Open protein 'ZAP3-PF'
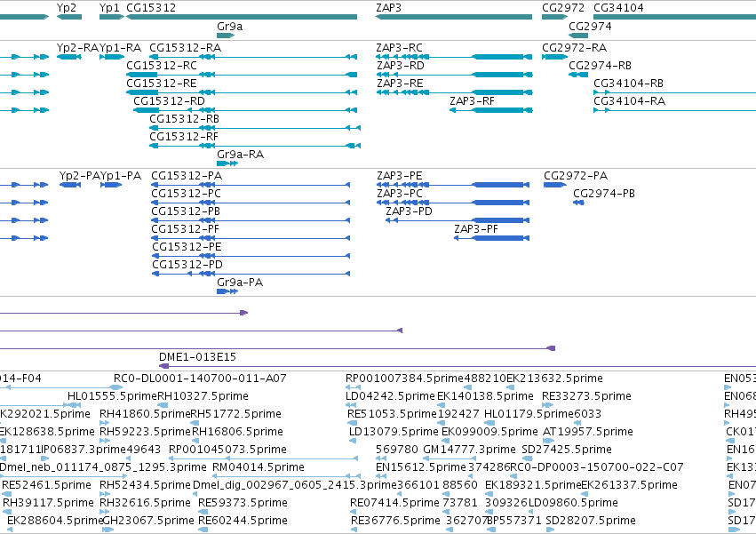Screen dimensions: 756x534 [x=476, y=229]
